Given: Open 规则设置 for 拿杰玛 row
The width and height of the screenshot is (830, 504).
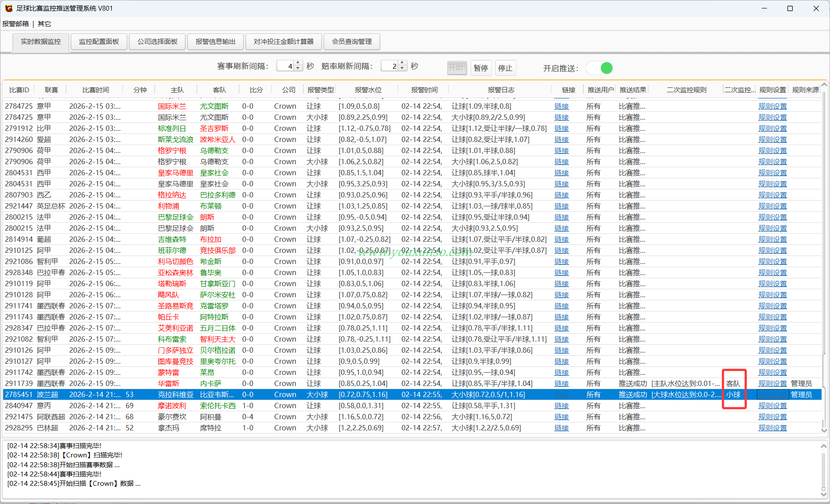Looking at the screenshot, I should 773,428.
